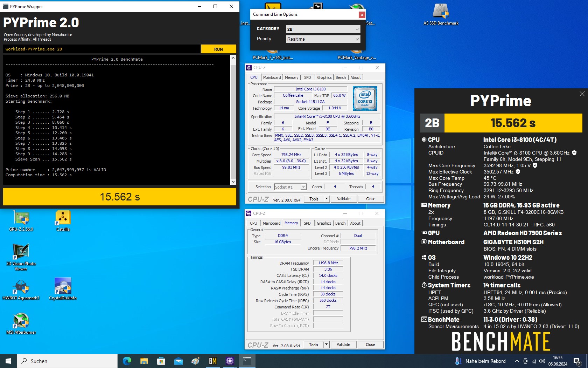This screenshot has width=588, height=368.
Task: Switch to Memory tab in upper CPU-Z
Action: pos(292,77)
